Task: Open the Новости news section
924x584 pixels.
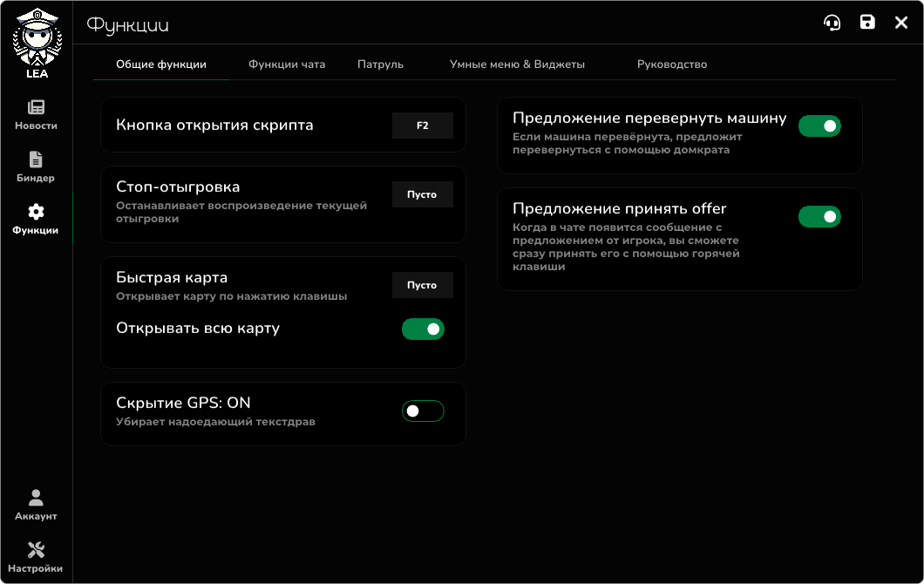Action: click(36, 114)
